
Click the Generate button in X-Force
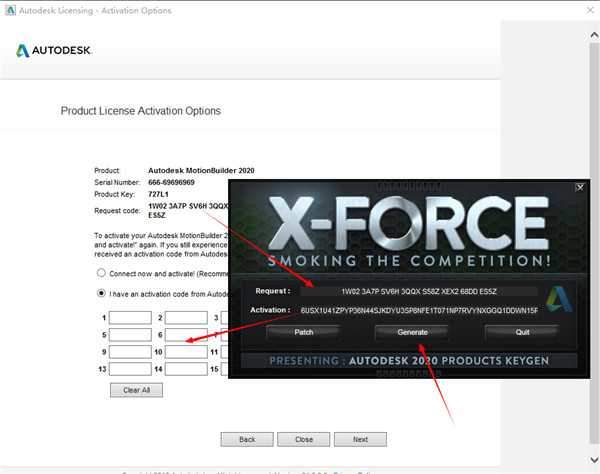pyautogui.click(x=412, y=332)
